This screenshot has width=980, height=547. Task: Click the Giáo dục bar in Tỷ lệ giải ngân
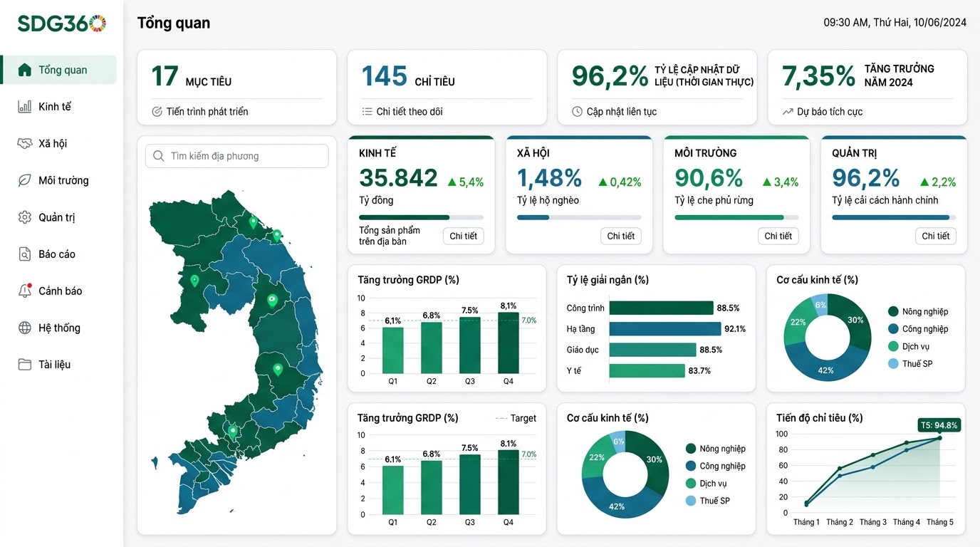[652, 350]
